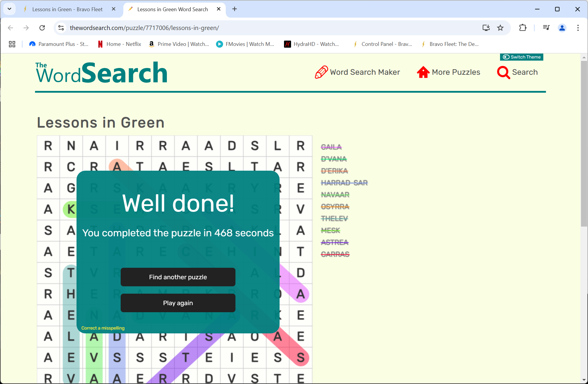Click the scrollbar down arrow
Image resolution: width=588 pixels, height=384 pixels.
tap(584, 380)
